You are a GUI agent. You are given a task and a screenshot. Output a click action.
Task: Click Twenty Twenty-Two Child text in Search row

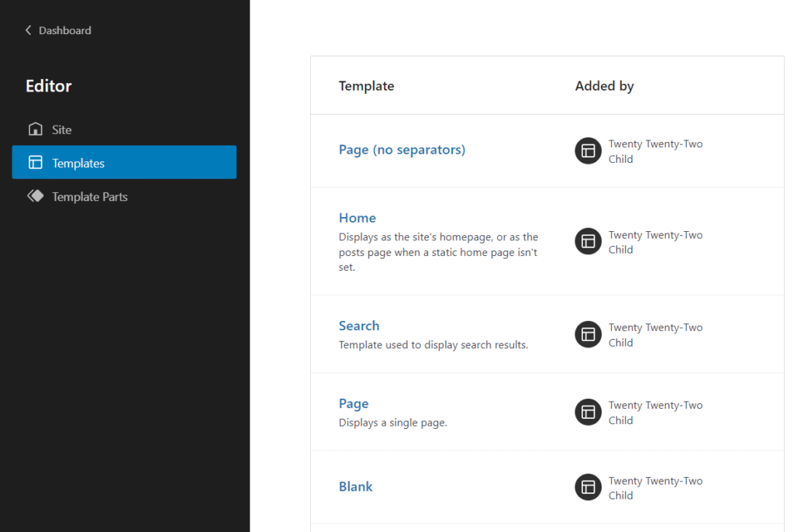point(656,335)
